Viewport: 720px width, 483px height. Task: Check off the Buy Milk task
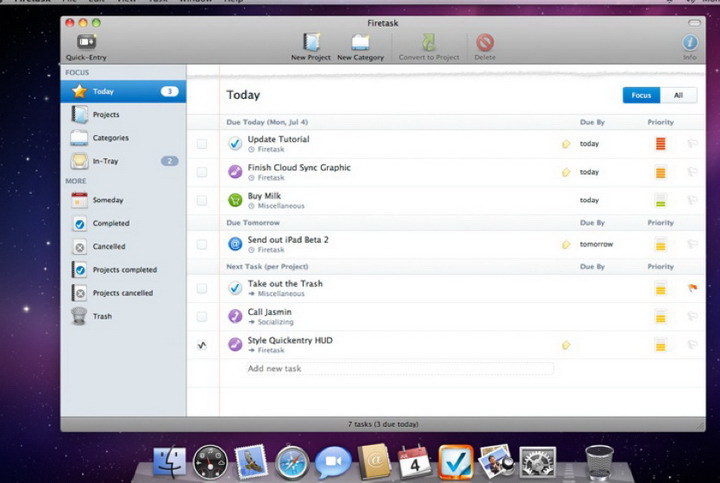tap(202, 201)
